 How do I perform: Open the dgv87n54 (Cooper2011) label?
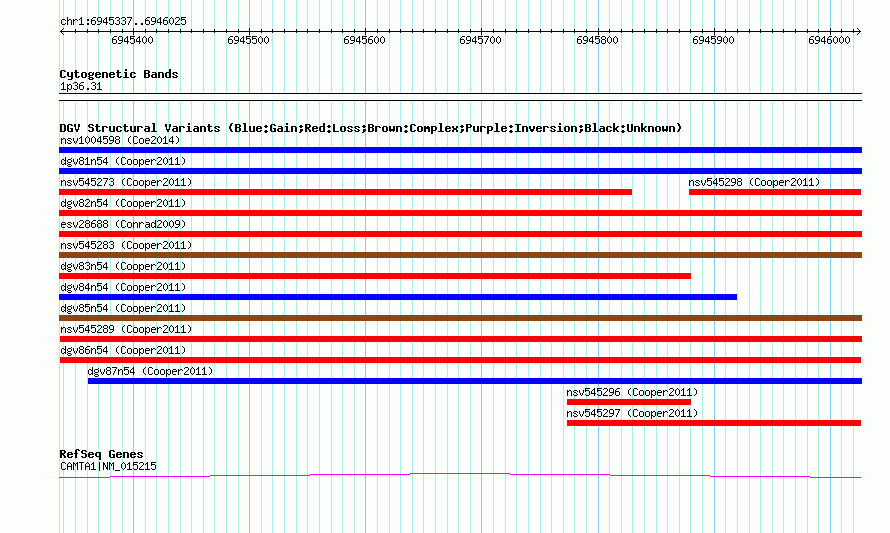pyautogui.click(x=150, y=371)
